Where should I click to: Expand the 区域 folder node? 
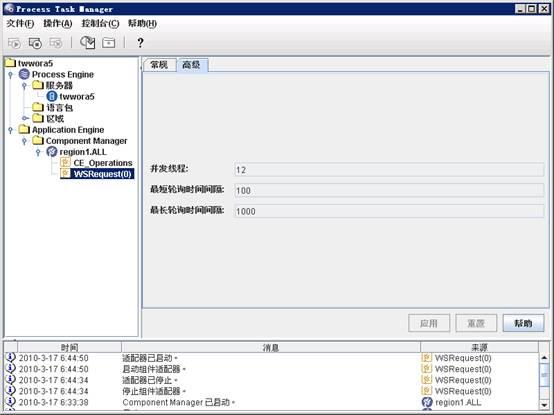pyautogui.click(x=24, y=118)
